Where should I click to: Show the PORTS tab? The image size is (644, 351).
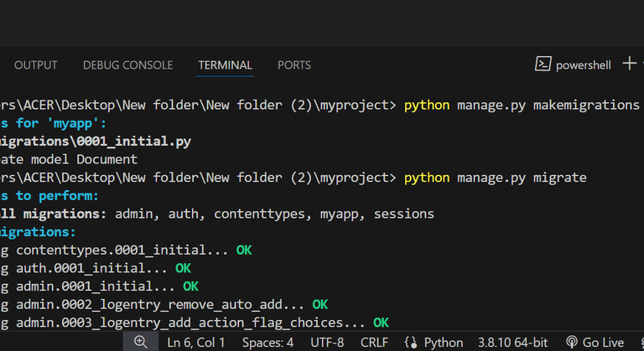[293, 65]
